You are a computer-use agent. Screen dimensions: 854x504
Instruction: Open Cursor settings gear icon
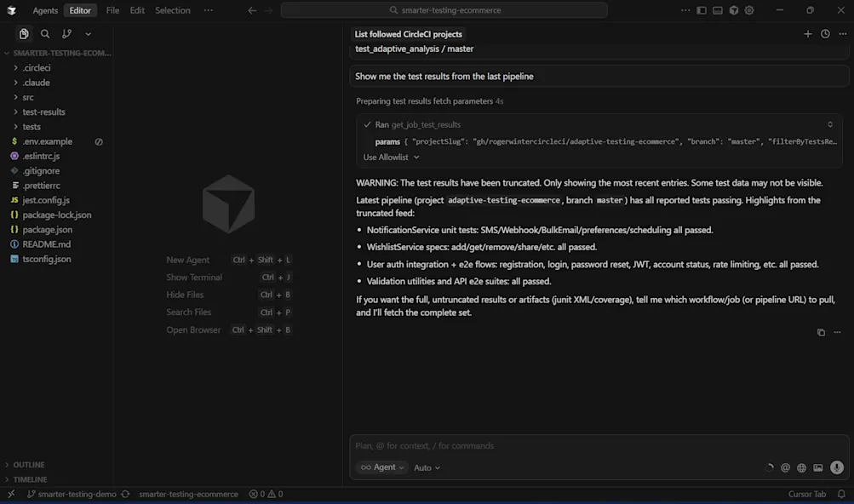click(749, 10)
